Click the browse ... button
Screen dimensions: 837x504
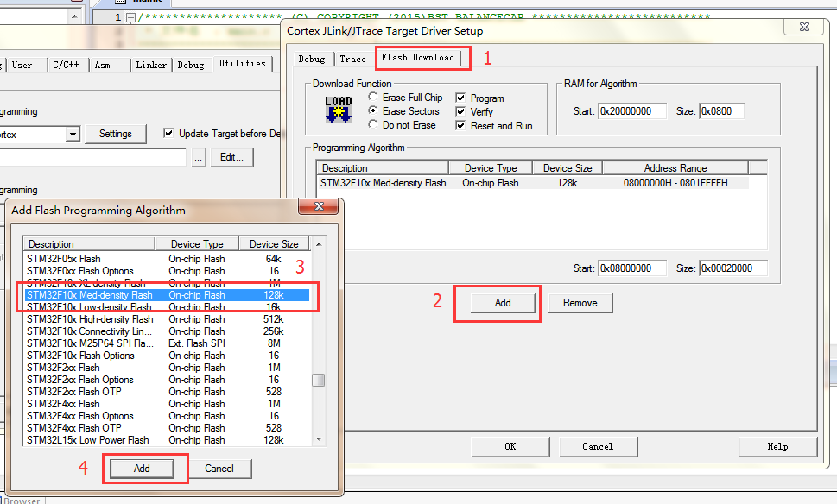[x=199, y=157]
